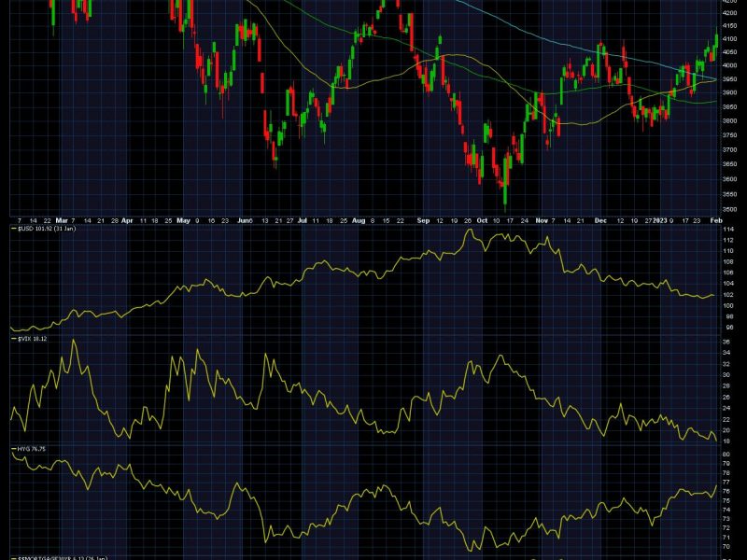Pick the 106 value on USD scale

[x=728, y=273]
